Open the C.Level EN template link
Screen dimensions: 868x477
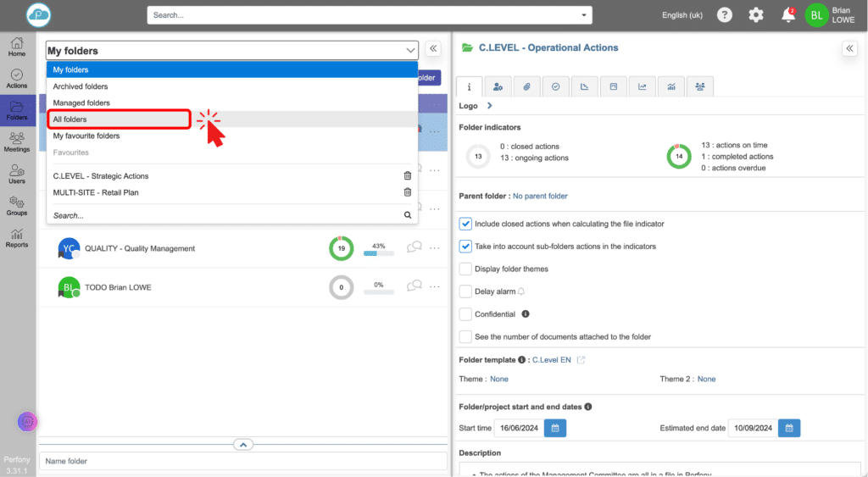coord(552,360)
